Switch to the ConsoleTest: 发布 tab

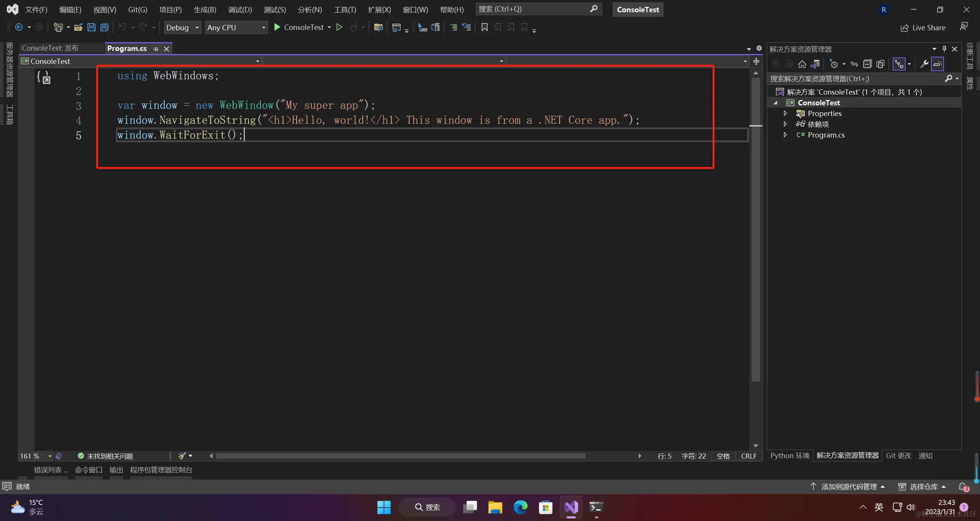pyautogui.click(x=50, y=48)
